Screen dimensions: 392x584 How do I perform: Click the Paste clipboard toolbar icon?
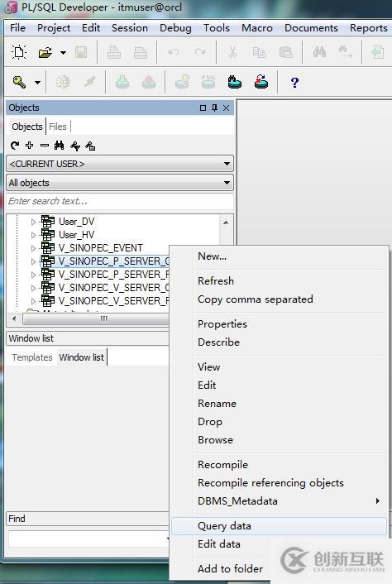click(285, 52)
